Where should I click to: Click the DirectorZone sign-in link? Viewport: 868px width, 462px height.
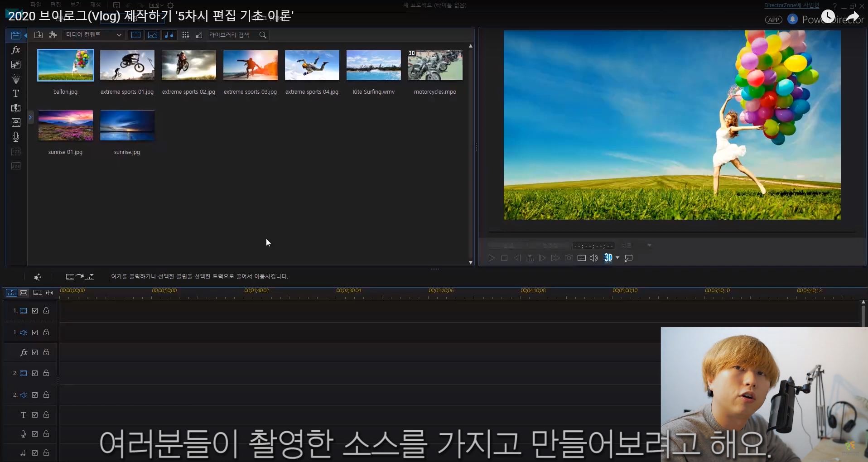click(791, 5)
